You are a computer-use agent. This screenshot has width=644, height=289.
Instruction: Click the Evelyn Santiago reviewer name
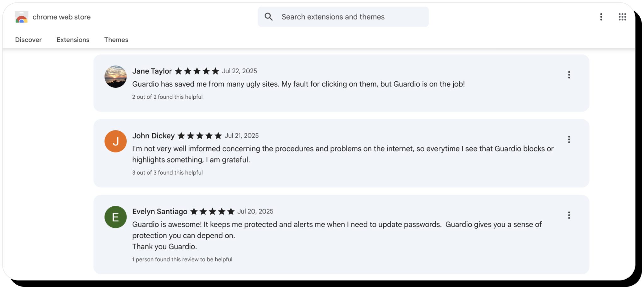point(160,212)
